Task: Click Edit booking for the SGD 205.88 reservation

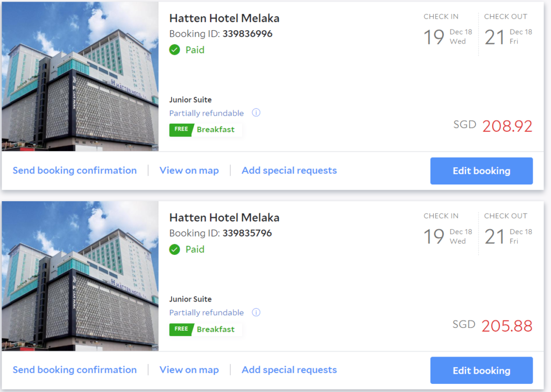Action: pyautogui.click(x=481, y=370)
